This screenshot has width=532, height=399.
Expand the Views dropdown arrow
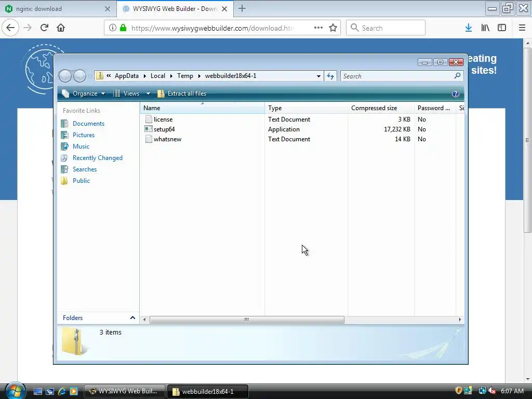click(148, 94)
